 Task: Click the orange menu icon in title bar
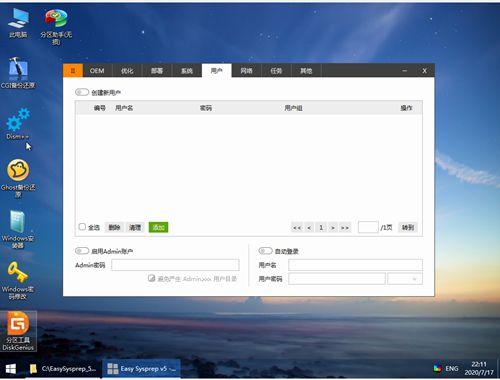click(x=73, y=70)
